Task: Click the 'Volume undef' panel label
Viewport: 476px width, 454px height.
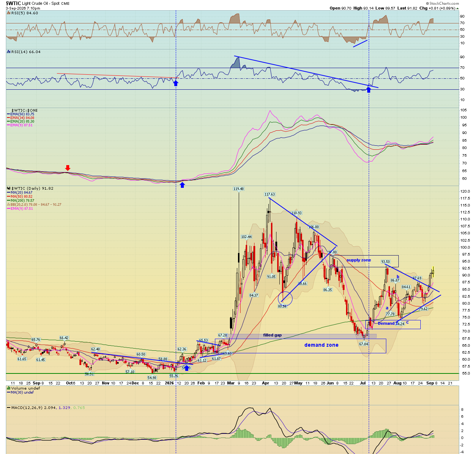Action: pyautogui.click(x=26, y=388)
